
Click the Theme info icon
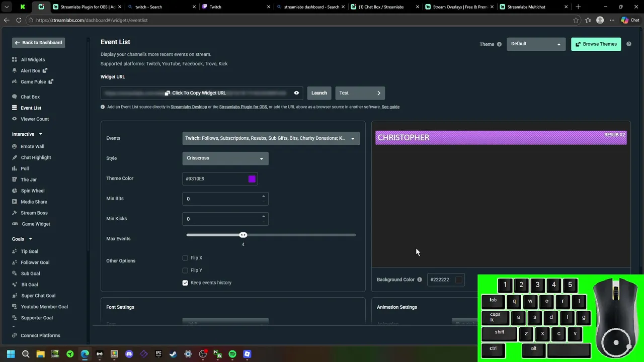499,44
